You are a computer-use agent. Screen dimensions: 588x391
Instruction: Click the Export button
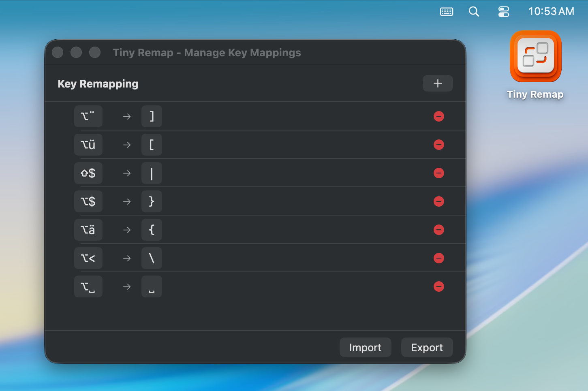point(427,347)
